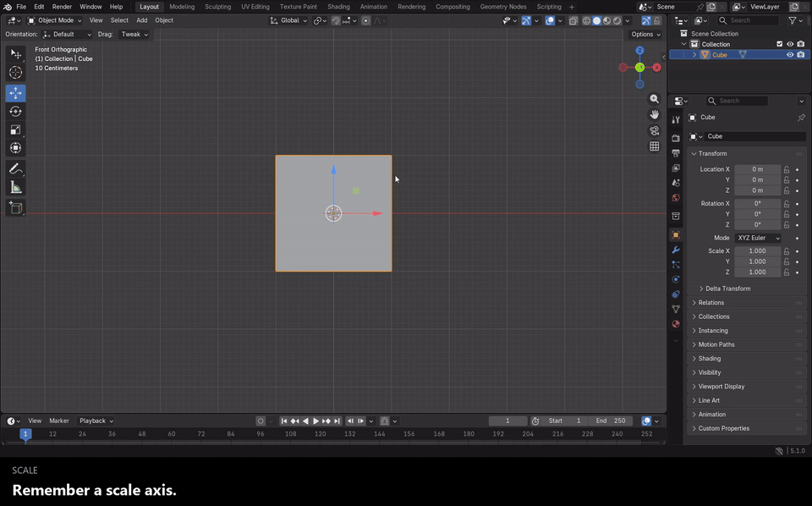The image size is (812, 506).
Task: Toggle Collection exclude checkbox in outliner
Action: (x=779, y=44)
